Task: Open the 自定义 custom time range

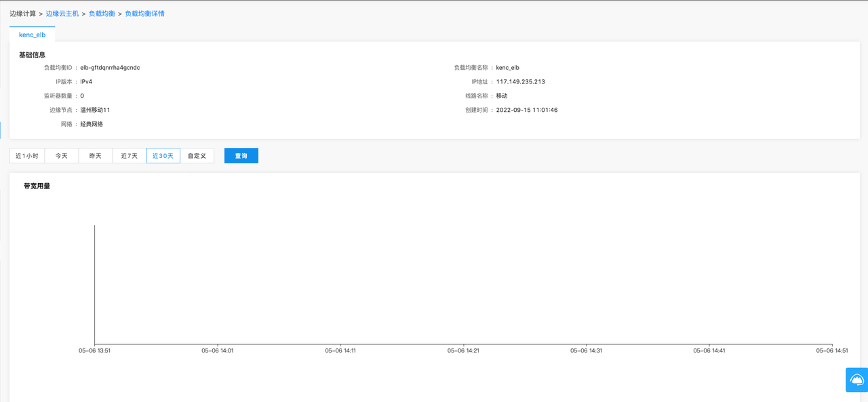Action: point(197,156)
